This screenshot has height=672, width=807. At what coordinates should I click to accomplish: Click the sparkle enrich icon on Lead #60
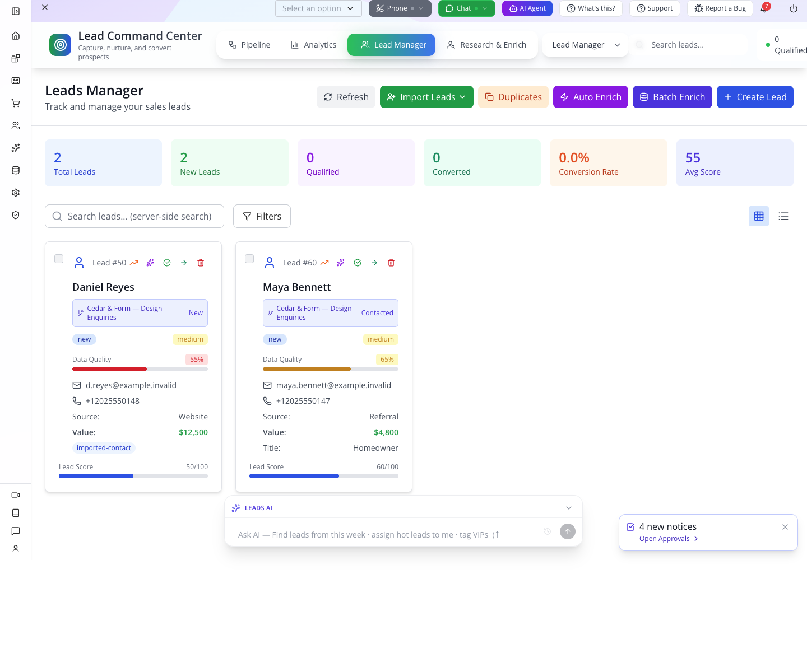pyautogui.click(x=341, y=263)
